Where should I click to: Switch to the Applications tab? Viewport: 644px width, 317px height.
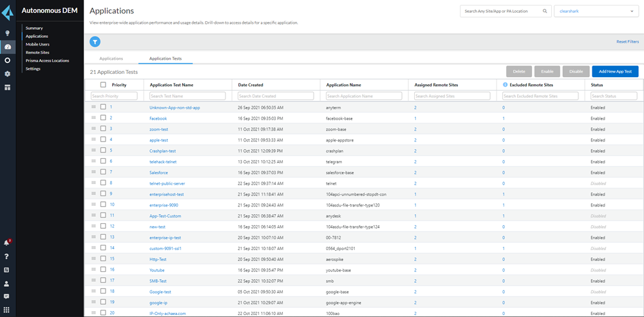coord(111,59)
